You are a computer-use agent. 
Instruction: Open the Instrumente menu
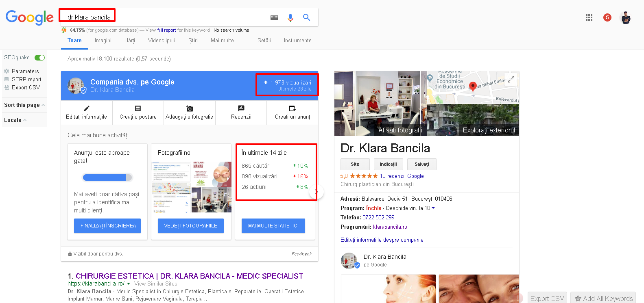(298, 41)
